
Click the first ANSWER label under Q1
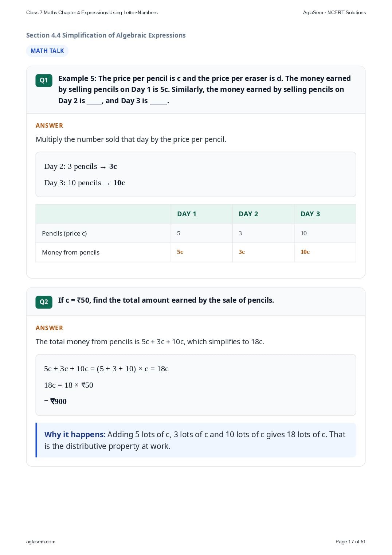pos(50,125)
